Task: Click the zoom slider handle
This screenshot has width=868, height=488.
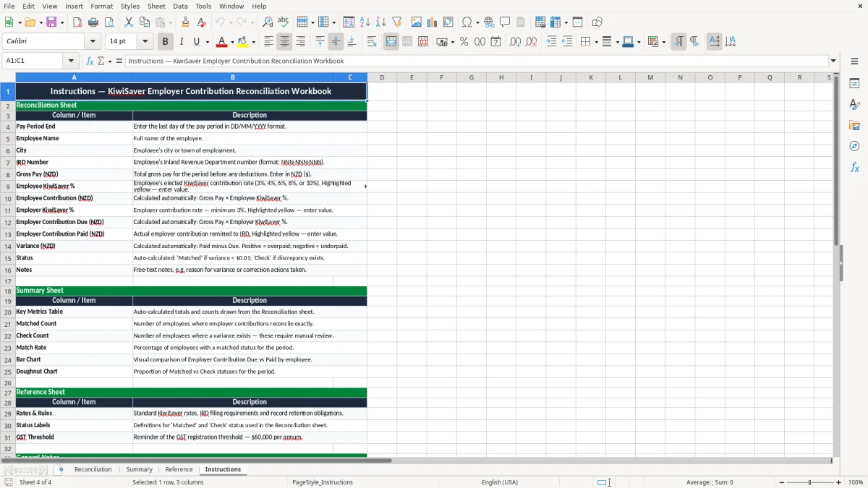Action: coord(810,482)
